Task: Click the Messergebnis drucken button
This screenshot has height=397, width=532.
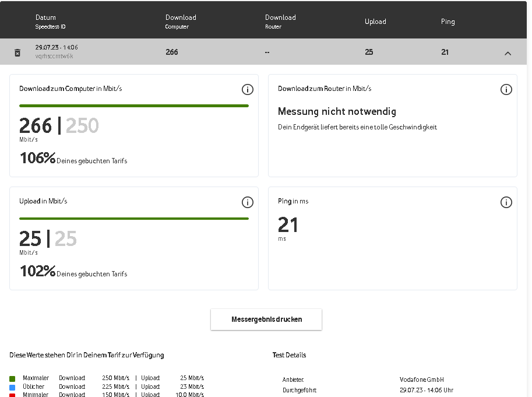Action: click(x=266, y=319)
